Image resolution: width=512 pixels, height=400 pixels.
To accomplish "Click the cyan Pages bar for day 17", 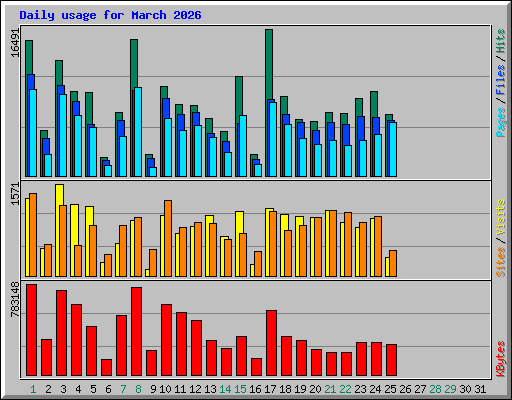I will 273,139.
